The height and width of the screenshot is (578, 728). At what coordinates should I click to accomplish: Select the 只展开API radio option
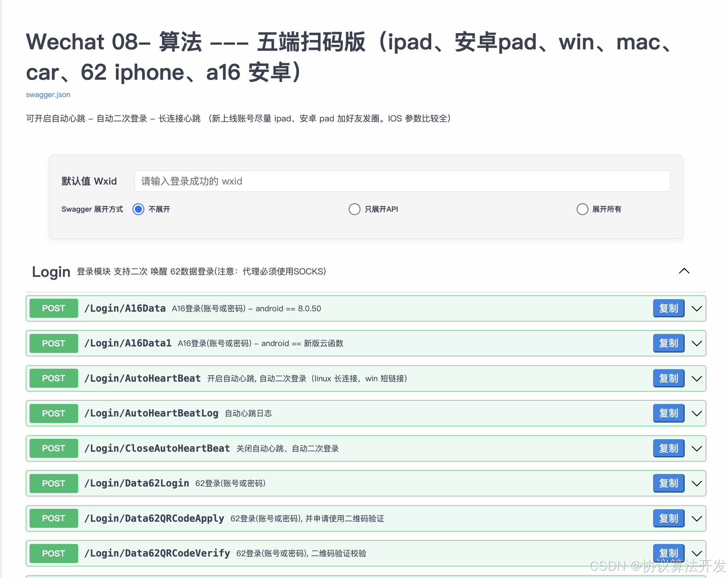point(354,209)
